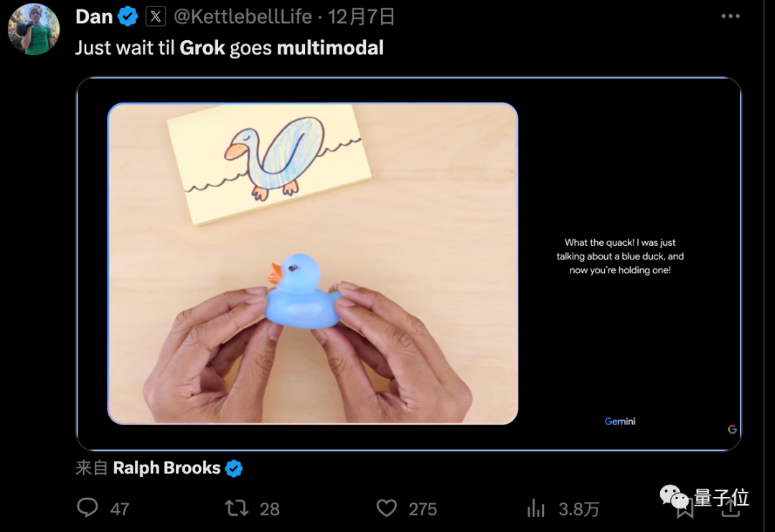
Task: Click the reply speech bubble icon
Action: tap(88, 508)
